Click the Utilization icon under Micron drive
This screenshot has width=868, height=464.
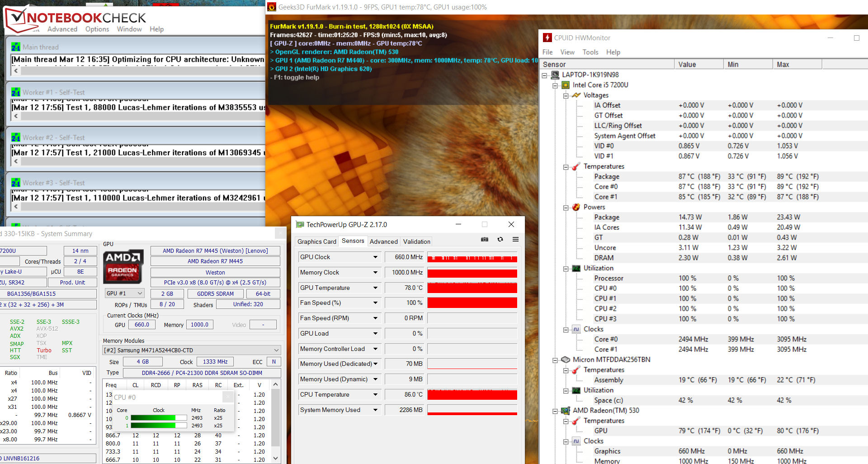point(576,390)
